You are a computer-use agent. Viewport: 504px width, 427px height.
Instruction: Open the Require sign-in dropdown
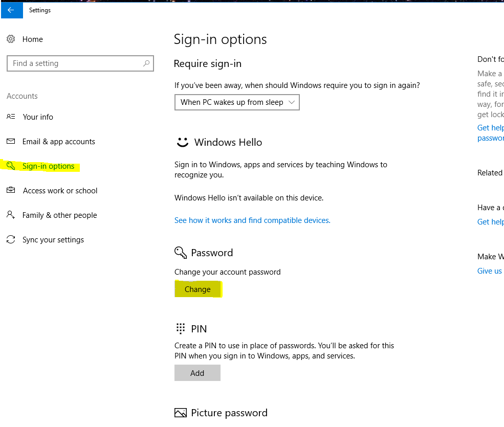pyautogui.click(x=237, y=102)
